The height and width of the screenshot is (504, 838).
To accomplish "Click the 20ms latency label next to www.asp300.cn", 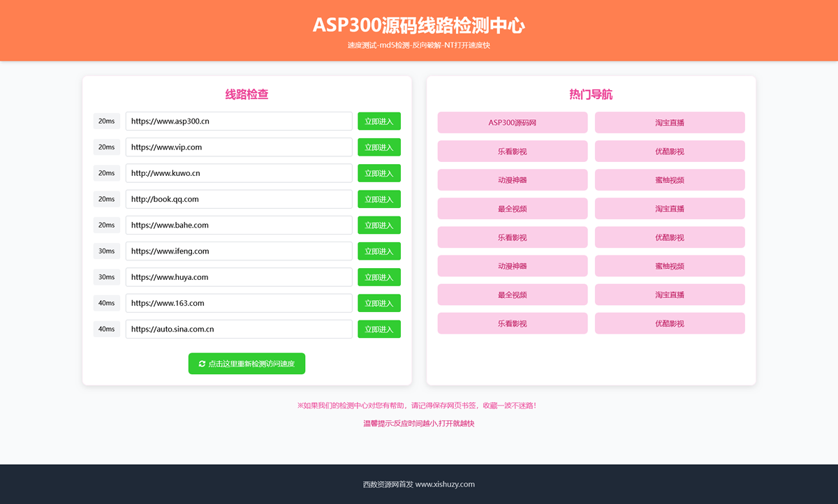I will [x=107, y=121].
